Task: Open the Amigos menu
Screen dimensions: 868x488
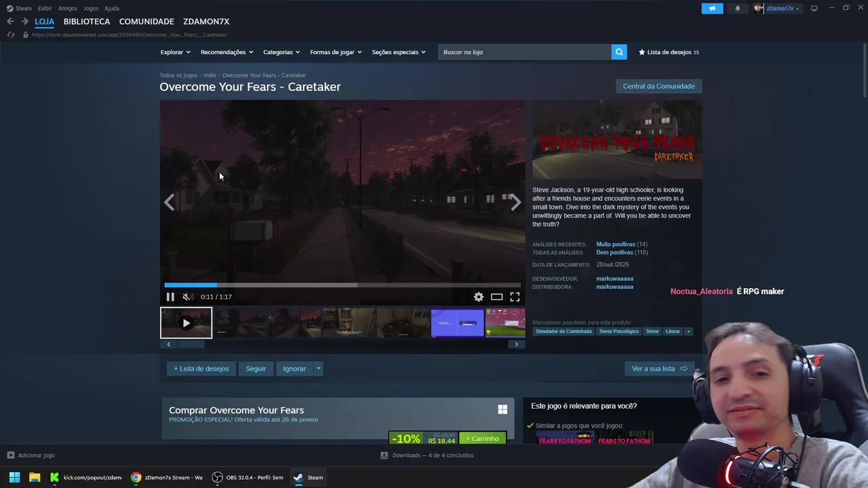Action: tap(68, 8)
